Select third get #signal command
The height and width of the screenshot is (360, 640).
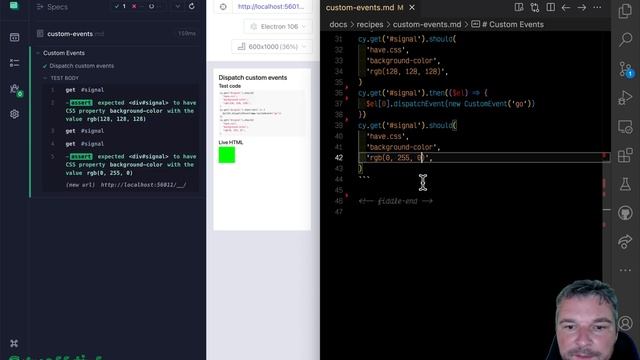120,131
